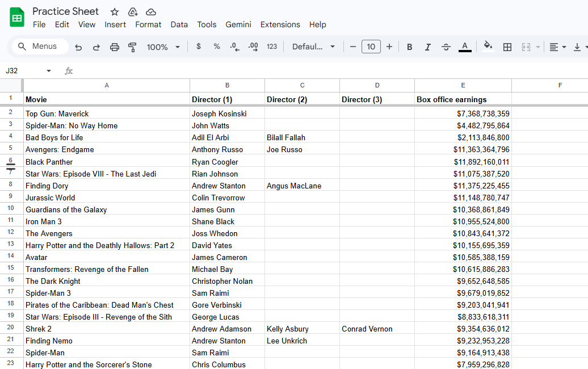Print the spreadsheet

(115, 47)
